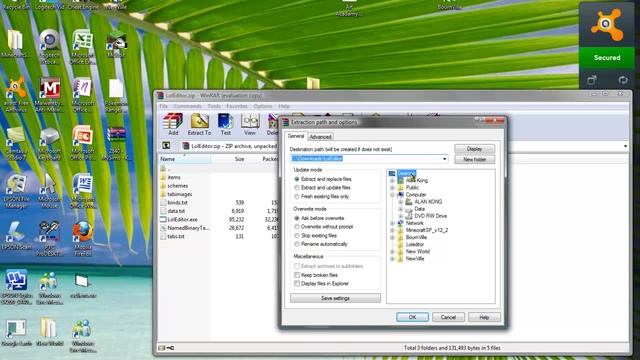Open the Logitech Webcam desktop shortcut
Image resolution: width=640 pixels, height=360 pixels.
coord(49,47)
